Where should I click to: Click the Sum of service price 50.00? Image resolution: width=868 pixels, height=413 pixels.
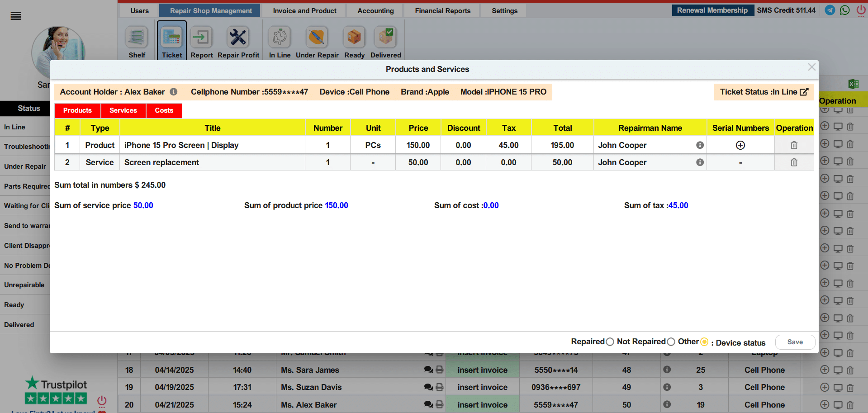click(x=143, y=205)
